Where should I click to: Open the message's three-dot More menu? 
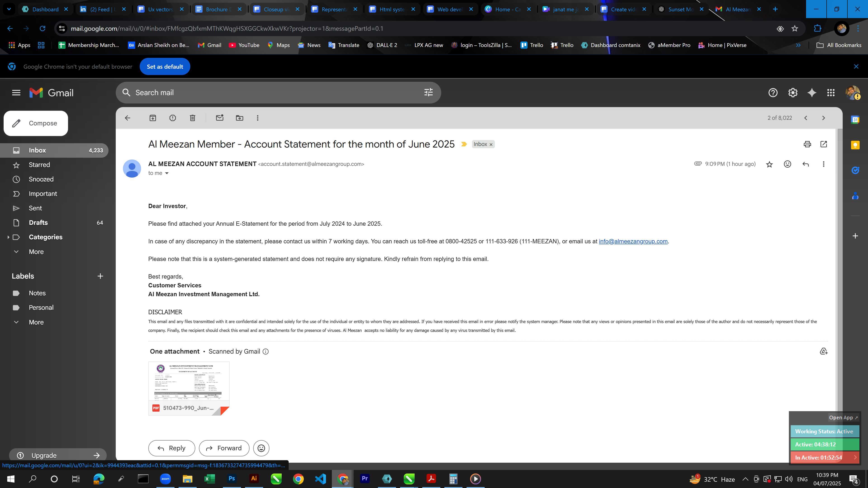[823, 164]
